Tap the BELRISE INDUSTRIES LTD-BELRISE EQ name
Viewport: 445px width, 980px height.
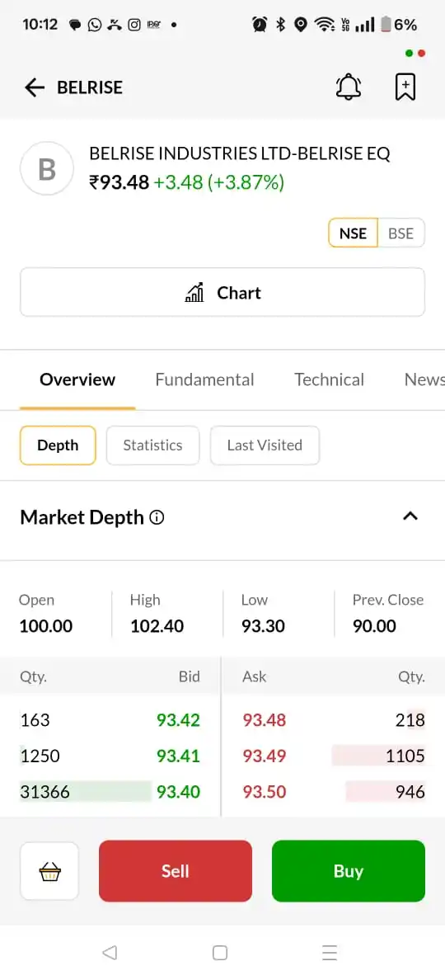240,153
